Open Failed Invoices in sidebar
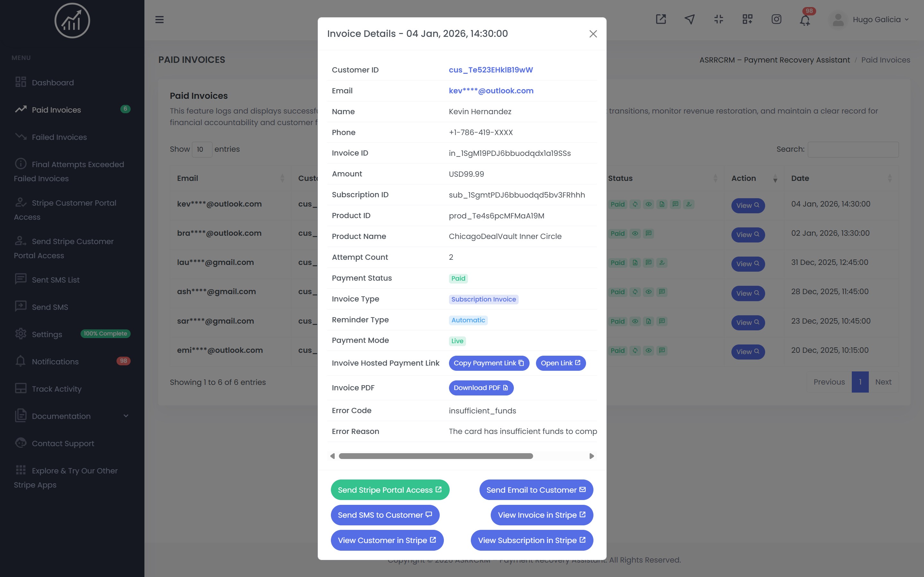Image resolution: width=924 pixels, height=577 pixels. (59, 137)
